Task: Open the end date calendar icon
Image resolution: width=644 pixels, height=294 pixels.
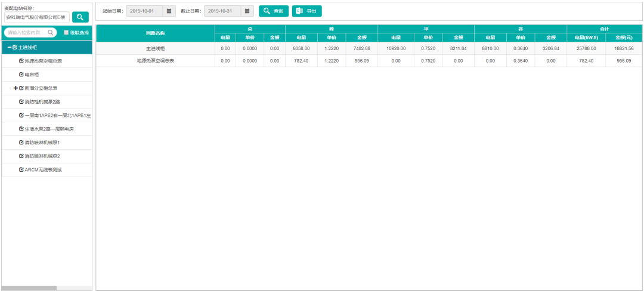Action: click(x=247, y=11)
